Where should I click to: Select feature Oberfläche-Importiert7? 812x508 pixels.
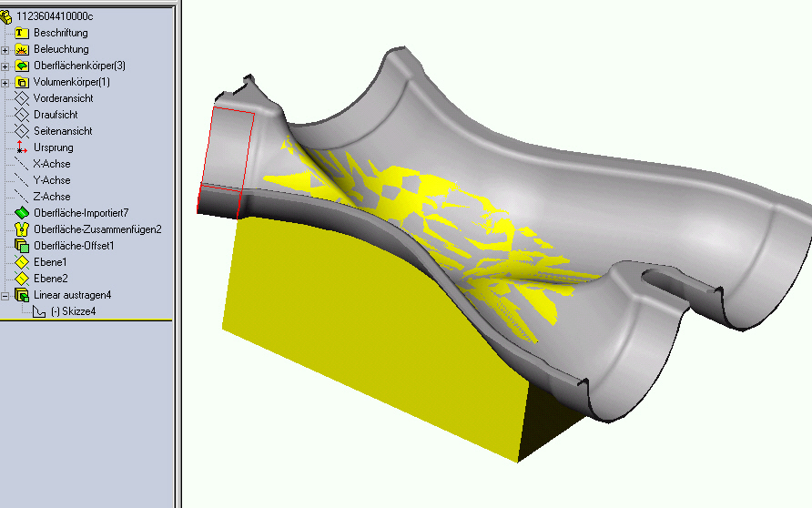point(81,213)
